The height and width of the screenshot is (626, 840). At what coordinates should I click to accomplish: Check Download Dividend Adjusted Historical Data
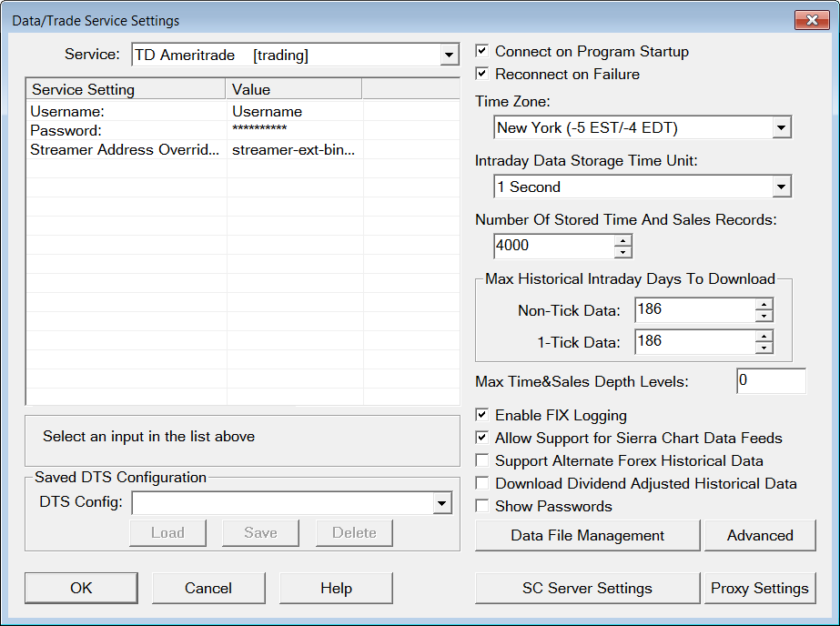coord(482,483)
